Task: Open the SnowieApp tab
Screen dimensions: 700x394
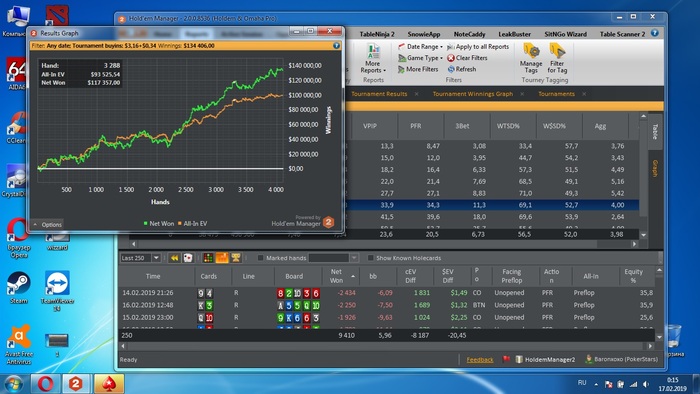Action: click(424, 34)
